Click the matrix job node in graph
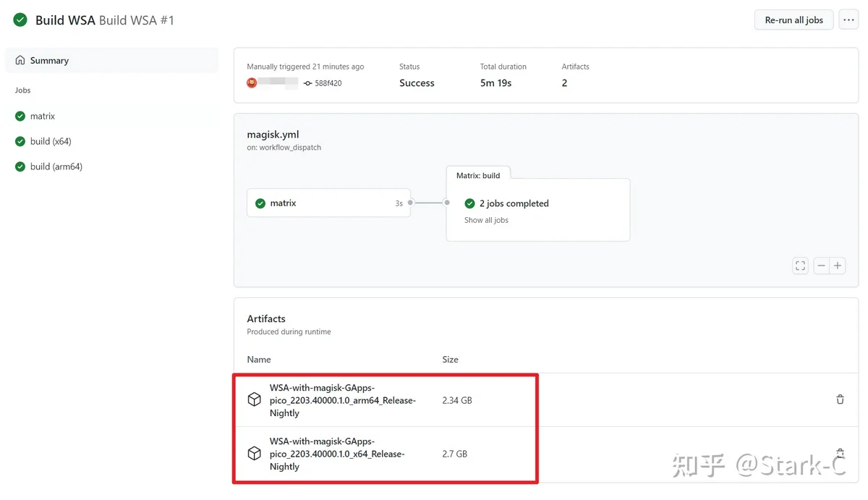 coord(329,203)
